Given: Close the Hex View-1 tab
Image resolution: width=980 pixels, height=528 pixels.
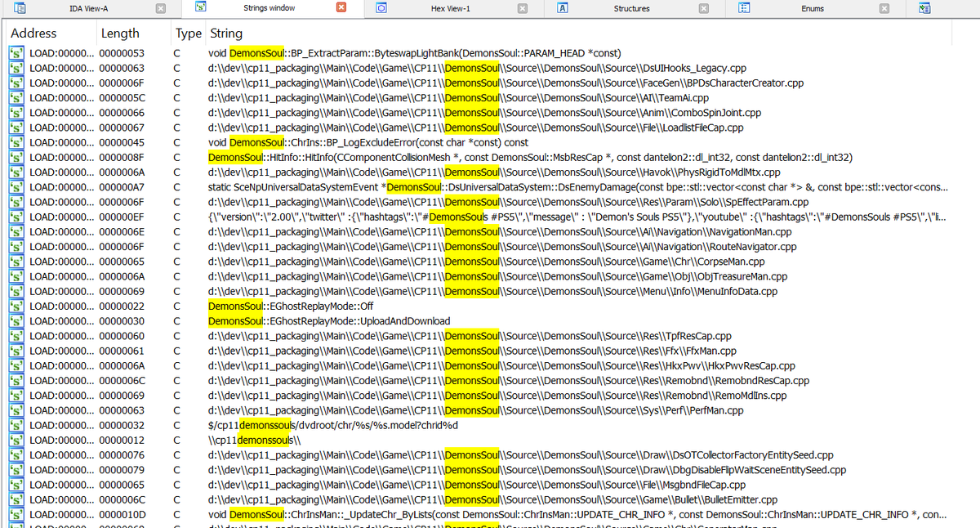Looking at the screenshot, I should 523,8.
